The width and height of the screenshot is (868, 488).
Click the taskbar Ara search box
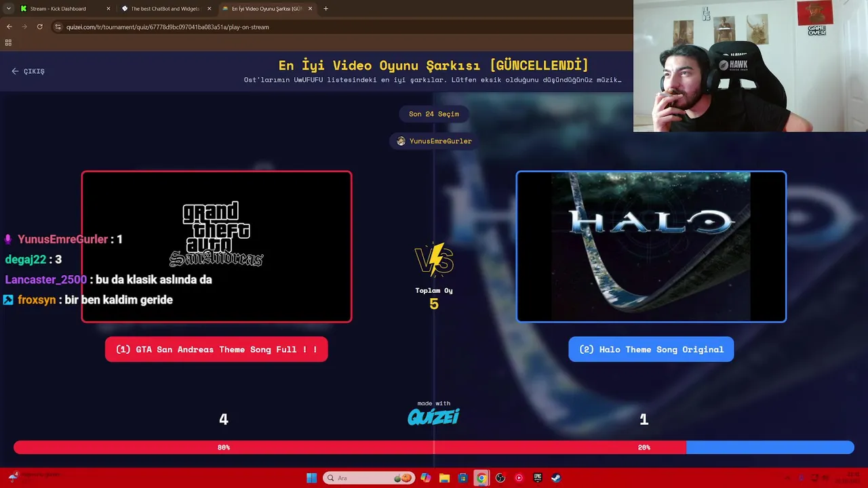pos(369,478)
